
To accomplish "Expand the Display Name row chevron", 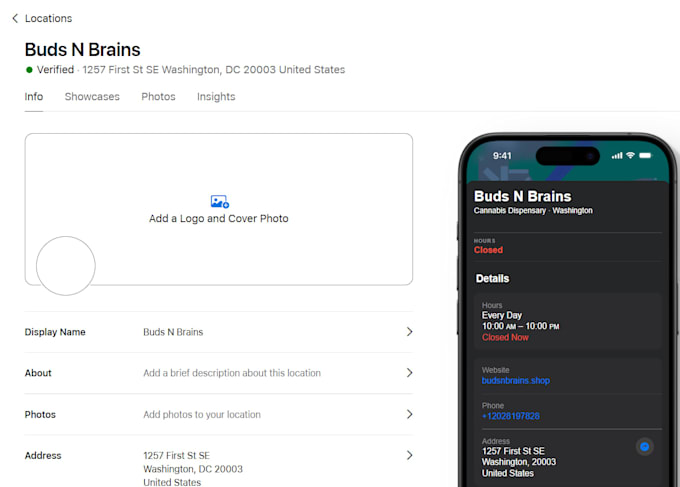I will [409, 332].
